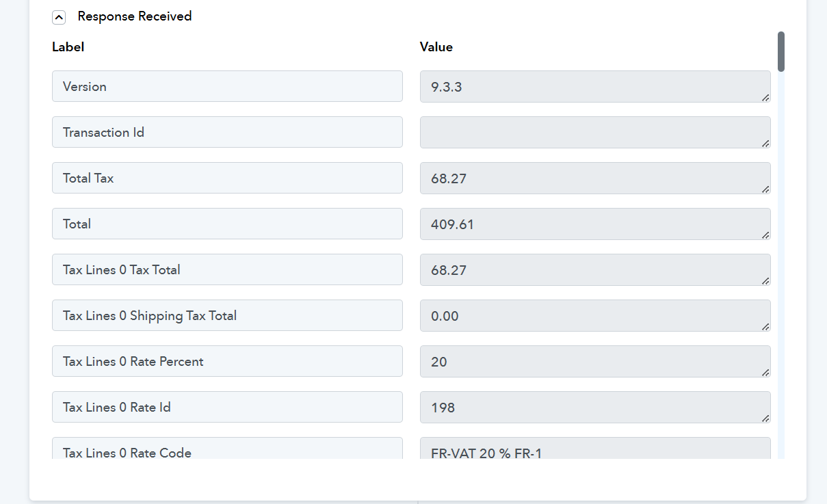Viewport: 827px width, 504px height.
Task: Select the Transaction Id label field
Action: [x=227, y=132]
